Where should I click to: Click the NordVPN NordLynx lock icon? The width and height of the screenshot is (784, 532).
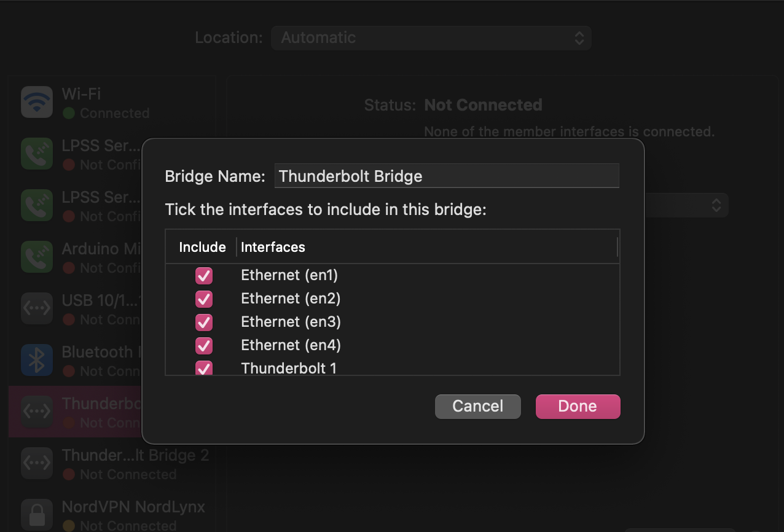click(37, 515)
